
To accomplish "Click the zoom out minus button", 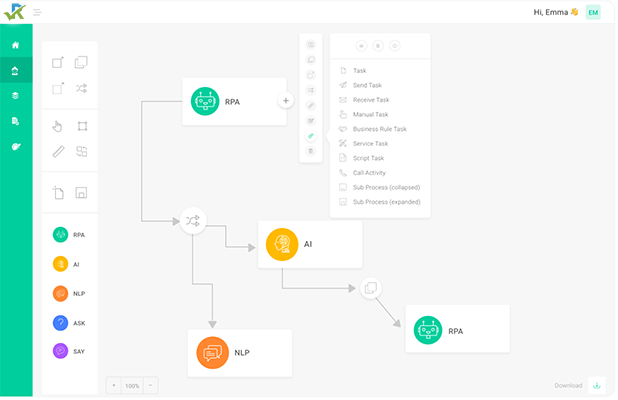I will pos(151,385).
